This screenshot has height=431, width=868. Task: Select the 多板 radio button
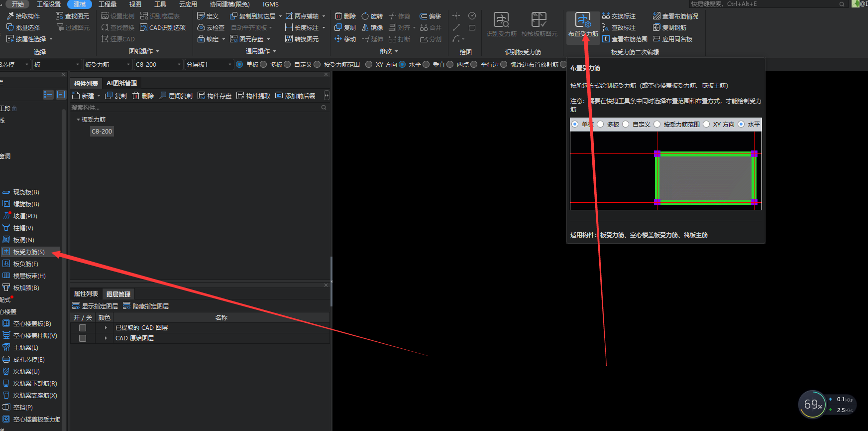coord(264,64)
